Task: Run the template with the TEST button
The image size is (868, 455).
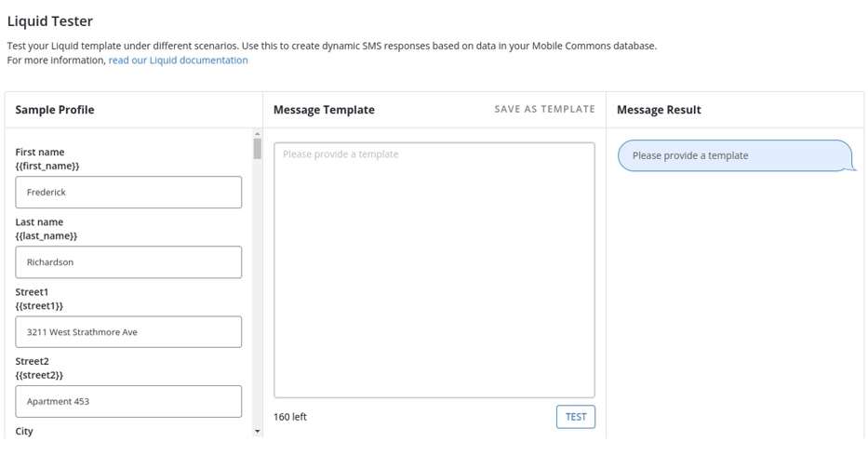Action: point(575,417)
